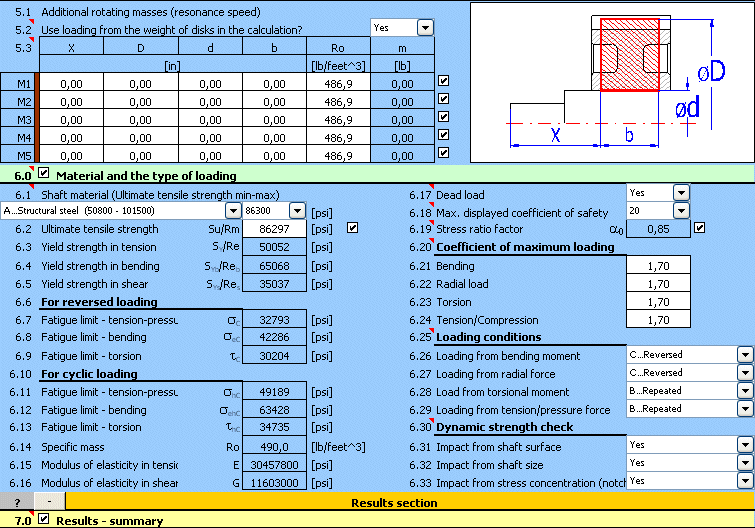
Task: Click the Stress ratio factor value 0,85
Action: pyautogui.click(x=658, y=229)
